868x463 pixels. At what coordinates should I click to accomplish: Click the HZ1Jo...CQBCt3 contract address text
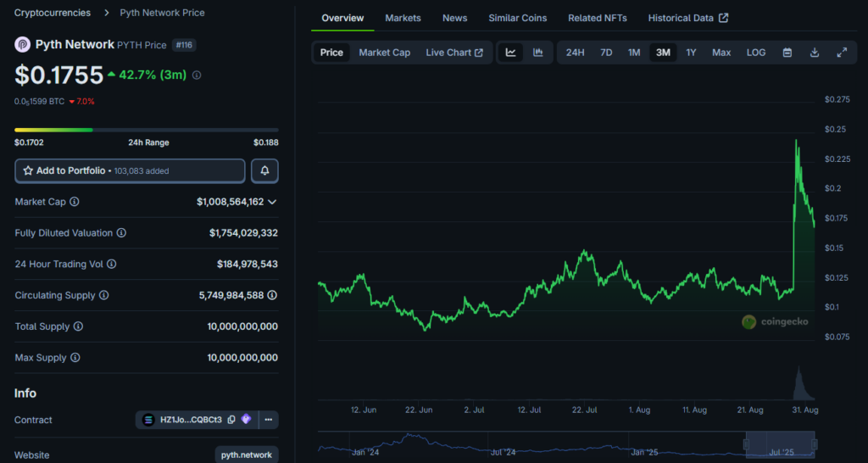191,420
